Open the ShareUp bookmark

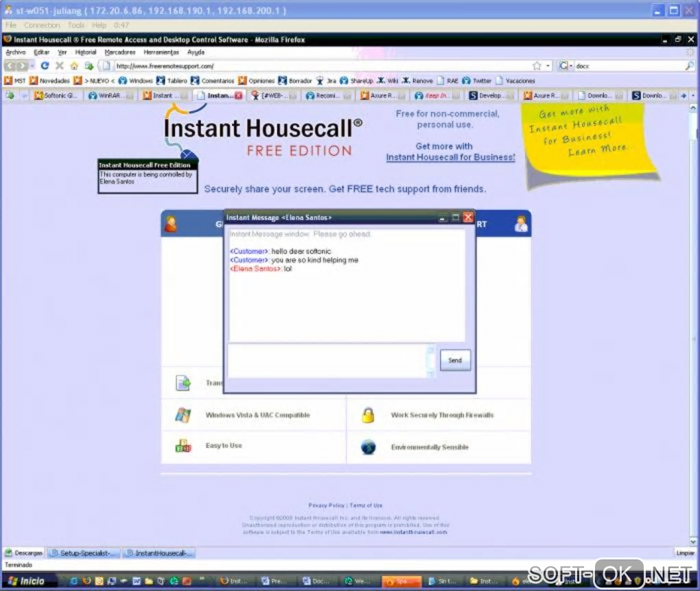[x=356, y=81]
